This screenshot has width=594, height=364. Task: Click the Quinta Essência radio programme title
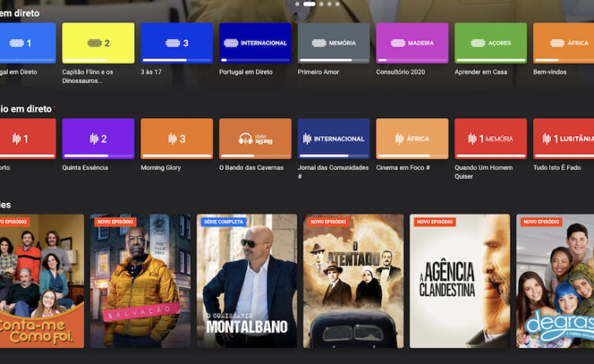85,168
